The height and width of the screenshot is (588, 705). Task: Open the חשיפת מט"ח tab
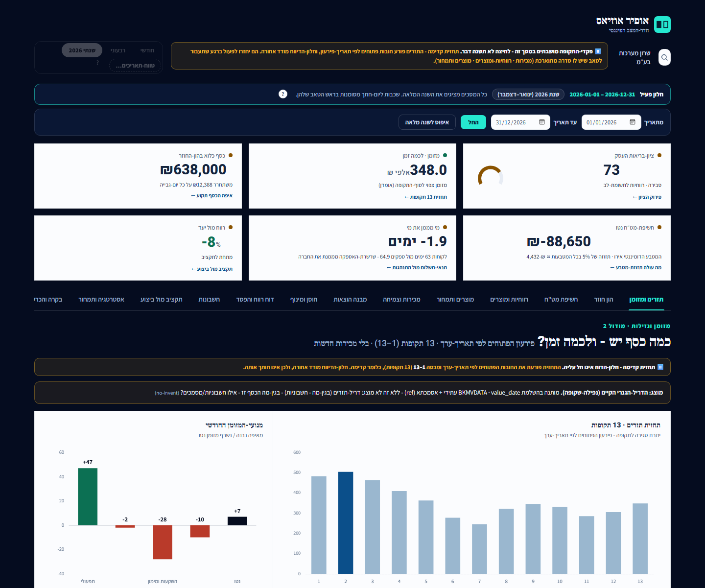tap(561, 299)
